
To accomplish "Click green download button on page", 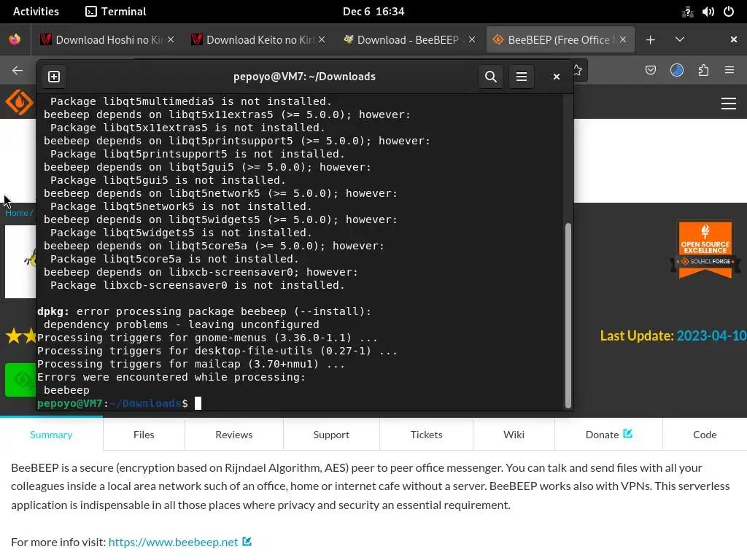I will [20, 379].
